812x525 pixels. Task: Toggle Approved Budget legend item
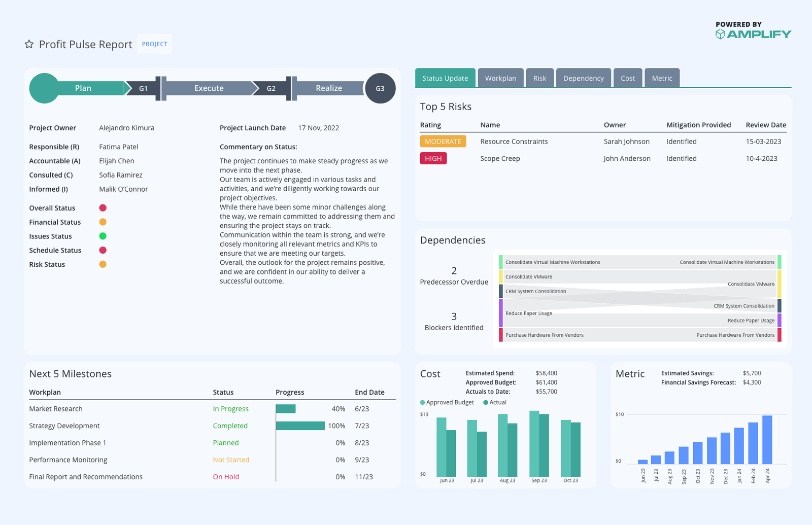click(x=447, y=402)
